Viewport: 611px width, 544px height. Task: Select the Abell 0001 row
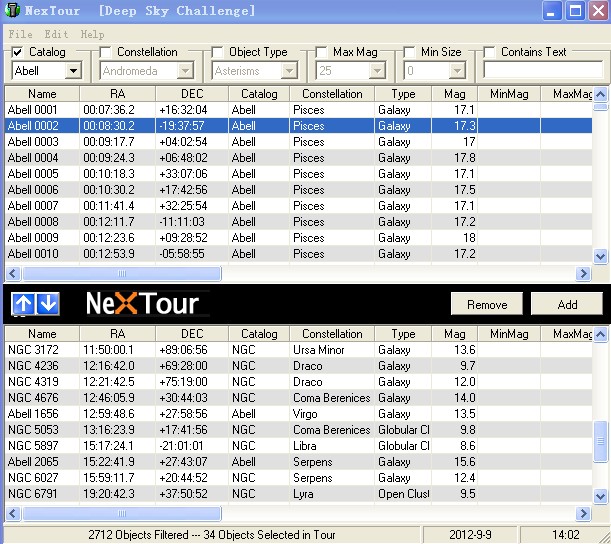coord(298,110)
